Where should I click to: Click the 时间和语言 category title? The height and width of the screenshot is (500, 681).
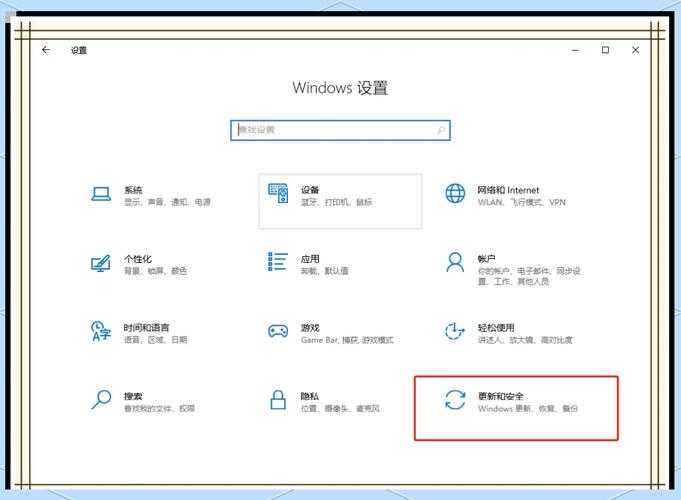tap(146, 328)
